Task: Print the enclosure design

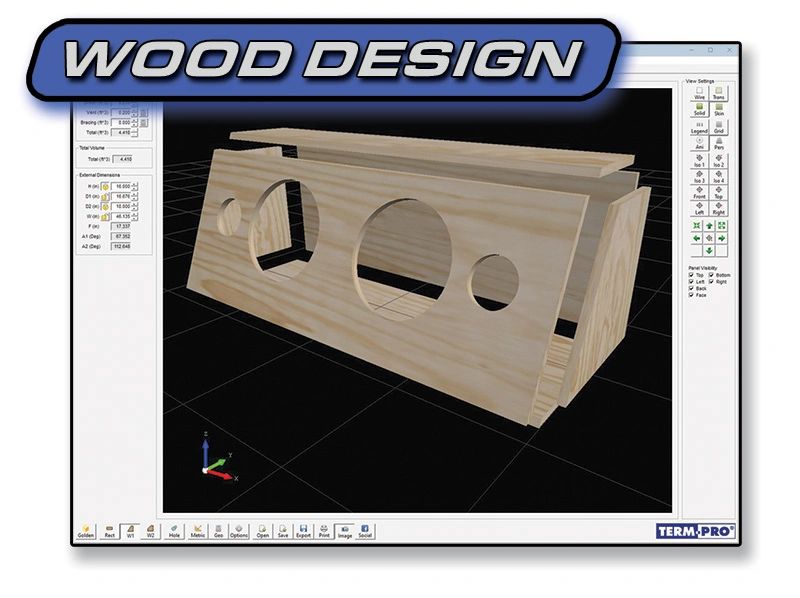Action: (324, 531)
